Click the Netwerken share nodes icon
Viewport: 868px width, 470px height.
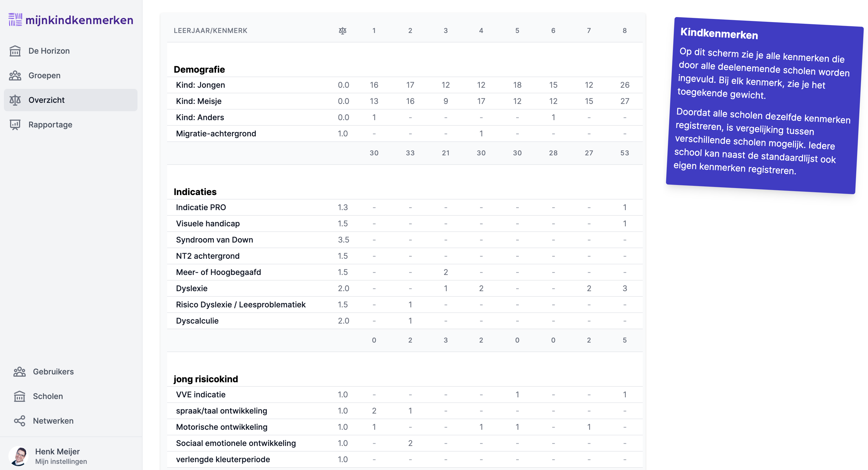coord(20,421)
